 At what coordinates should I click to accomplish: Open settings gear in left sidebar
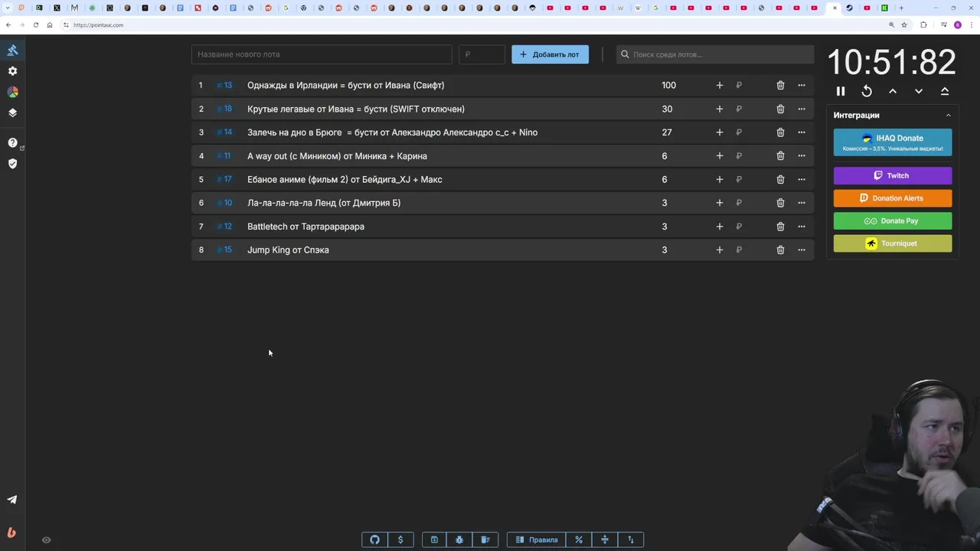12,70
